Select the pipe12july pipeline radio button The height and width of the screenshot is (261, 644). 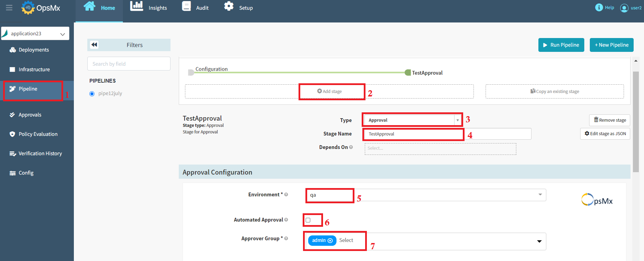(x=92, y=94)
